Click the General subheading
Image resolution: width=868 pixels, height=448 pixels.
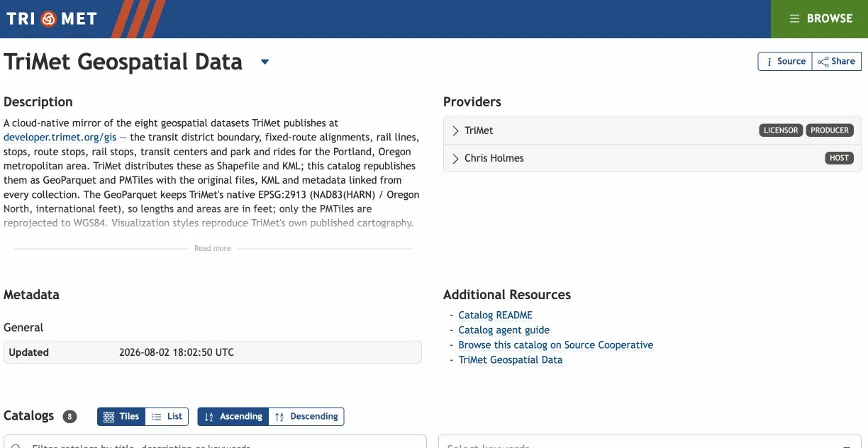coord(23,327)
